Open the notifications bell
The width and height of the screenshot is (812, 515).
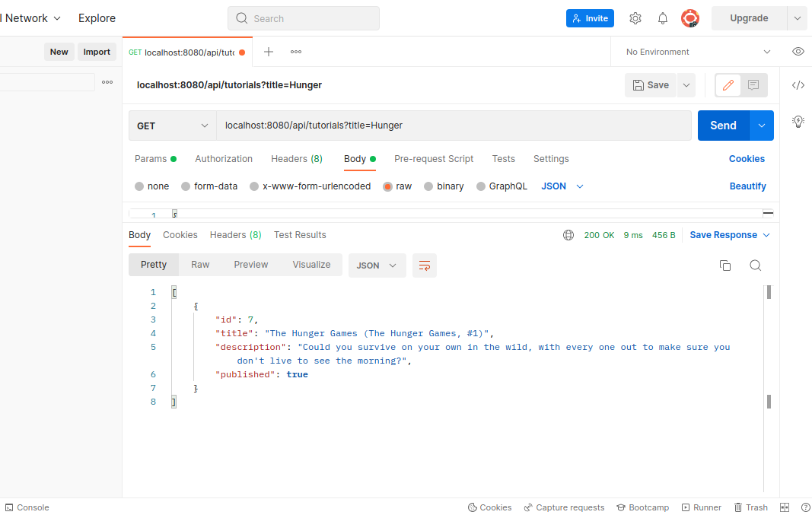(x=662, y=18)
